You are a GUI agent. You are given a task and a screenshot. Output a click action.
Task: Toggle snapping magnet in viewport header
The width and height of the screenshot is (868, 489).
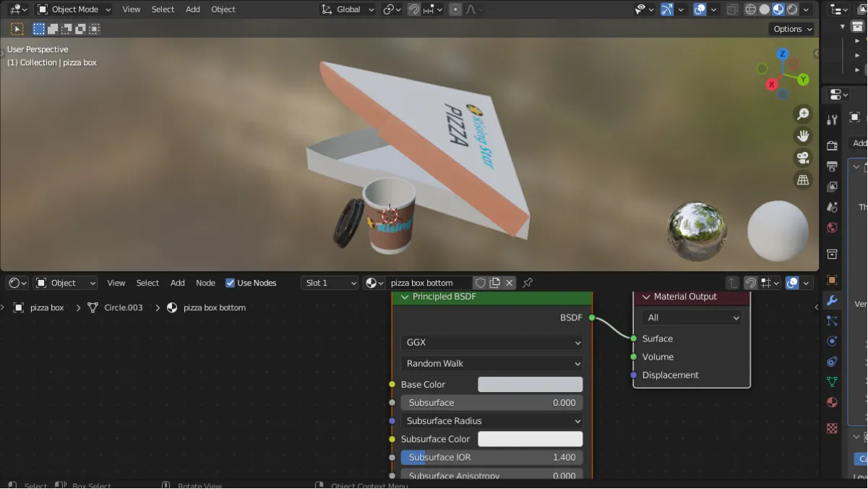coord(414,9)
